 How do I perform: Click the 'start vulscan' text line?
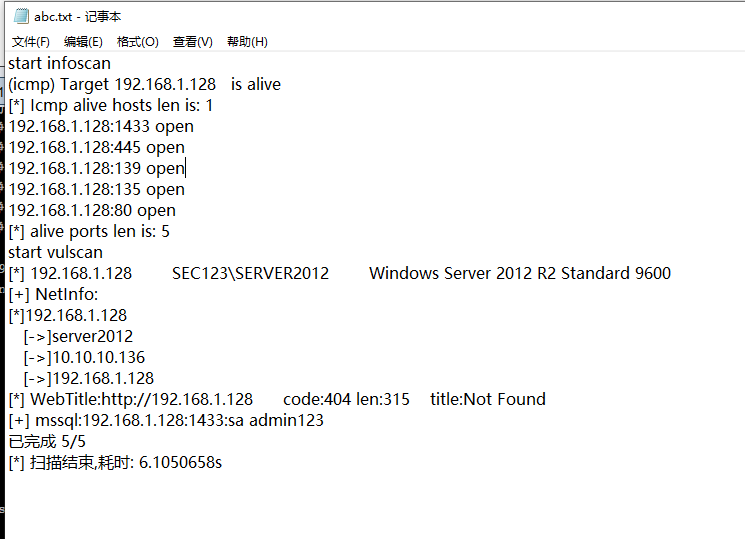56,252
